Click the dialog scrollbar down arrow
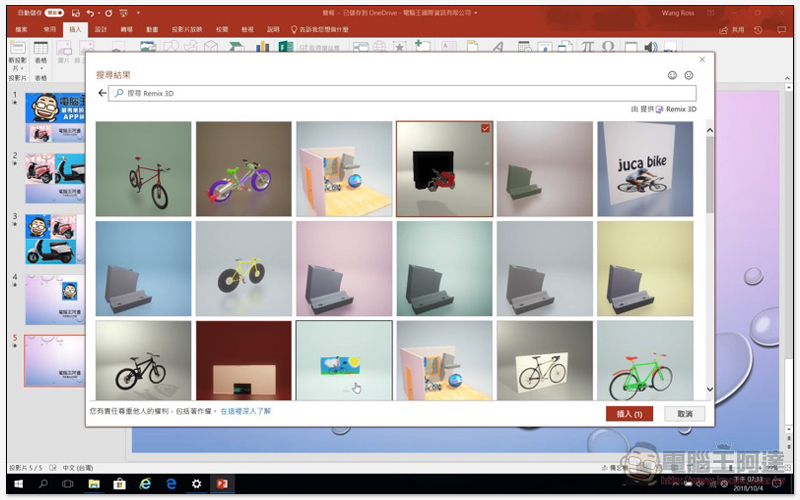The image size is (800, 500). pyautogui.click(x=710, y=389)
